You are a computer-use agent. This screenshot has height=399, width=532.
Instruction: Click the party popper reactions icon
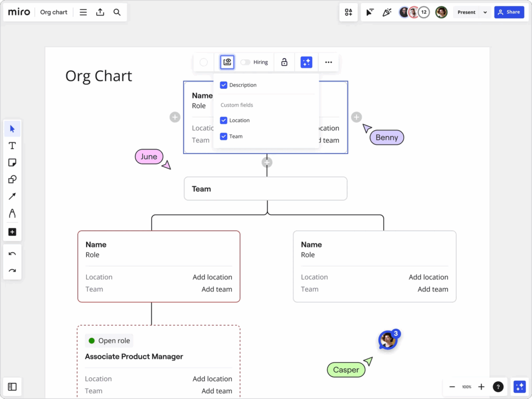click(x=387, y=12)
